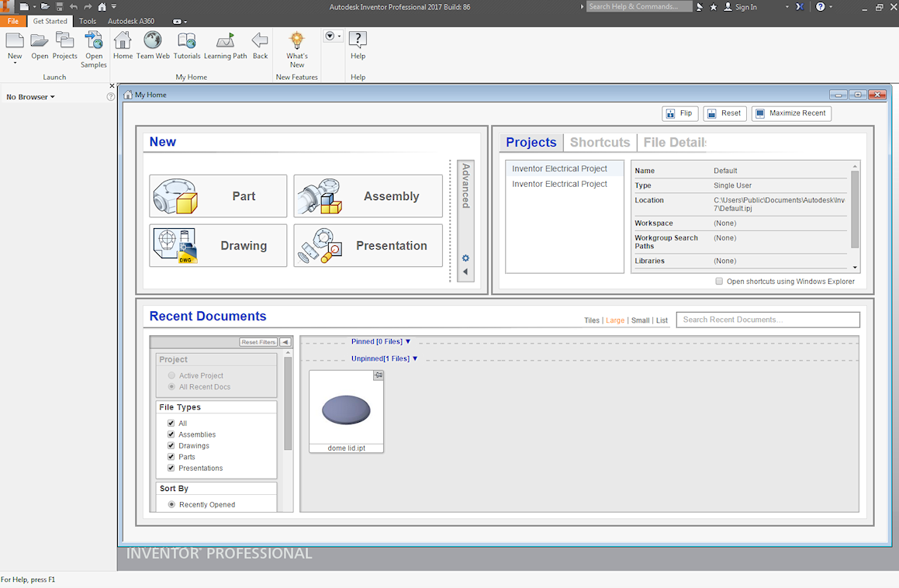
Task: Collapse the Advanced panel arrow
Action: tap(465, 272)
